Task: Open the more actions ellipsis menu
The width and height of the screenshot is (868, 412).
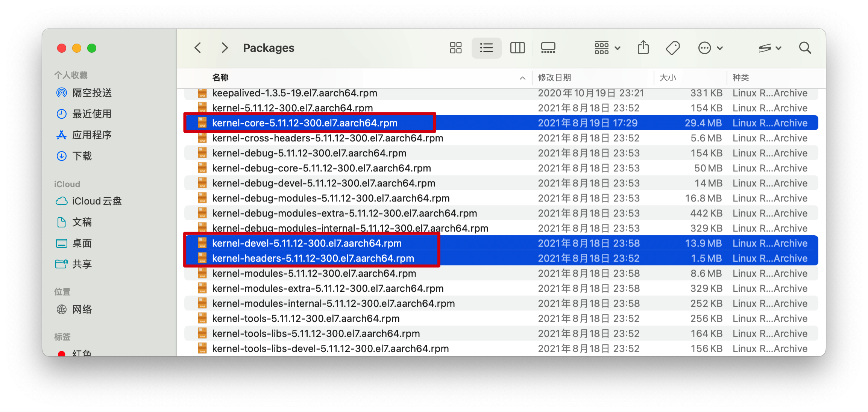Action: [710, 48]
